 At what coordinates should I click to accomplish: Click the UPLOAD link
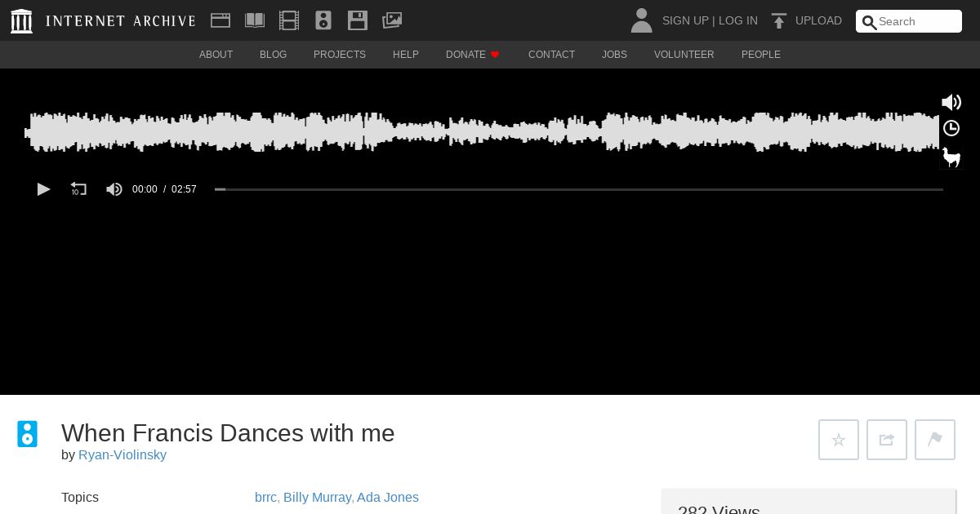point(818,20)
